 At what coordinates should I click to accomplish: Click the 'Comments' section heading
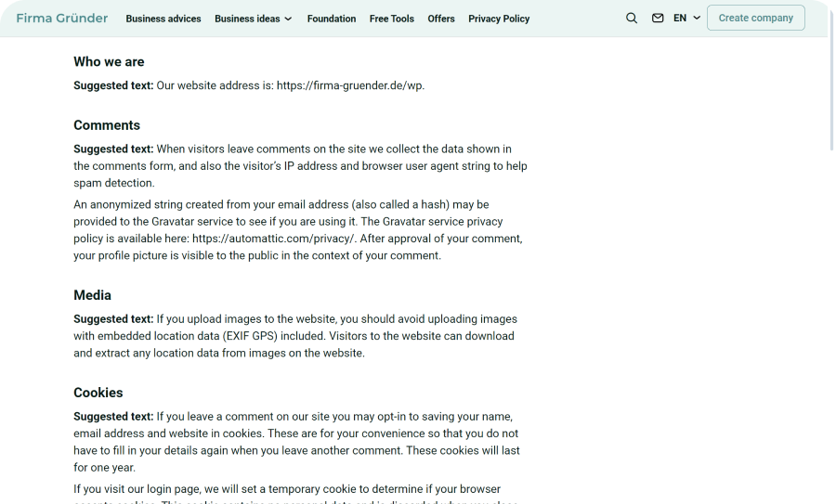107,125
